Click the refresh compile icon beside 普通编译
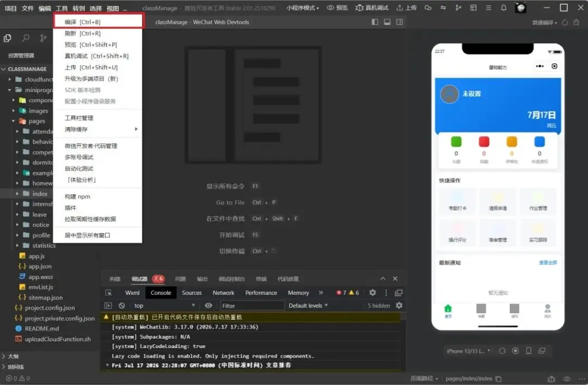 coord(565,23)
